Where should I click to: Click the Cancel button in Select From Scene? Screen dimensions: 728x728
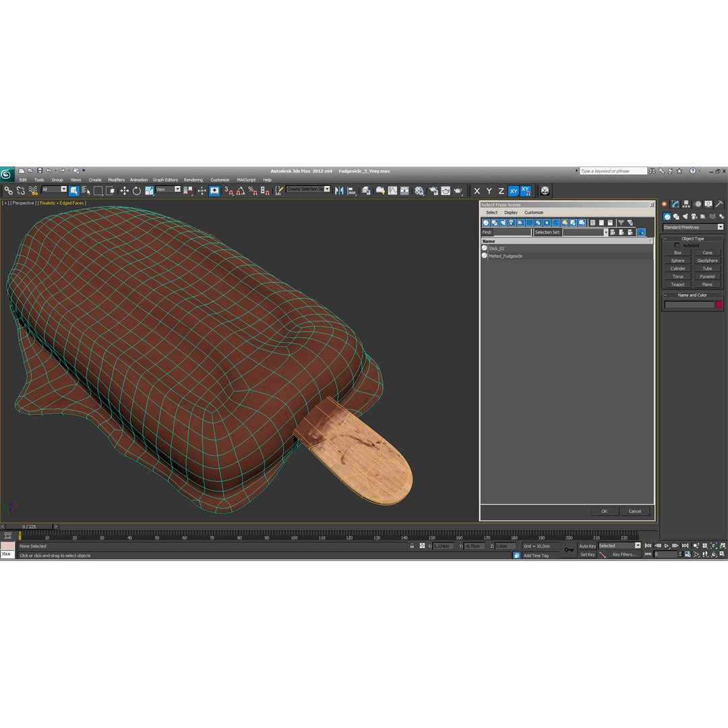click(x=635, y=511)
